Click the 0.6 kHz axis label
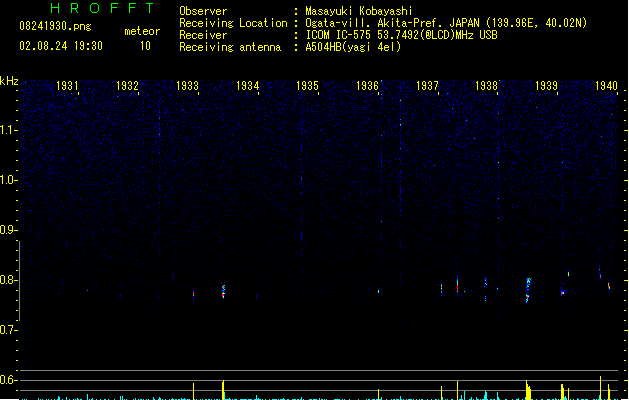629x400 pixels. coord(8,380)
